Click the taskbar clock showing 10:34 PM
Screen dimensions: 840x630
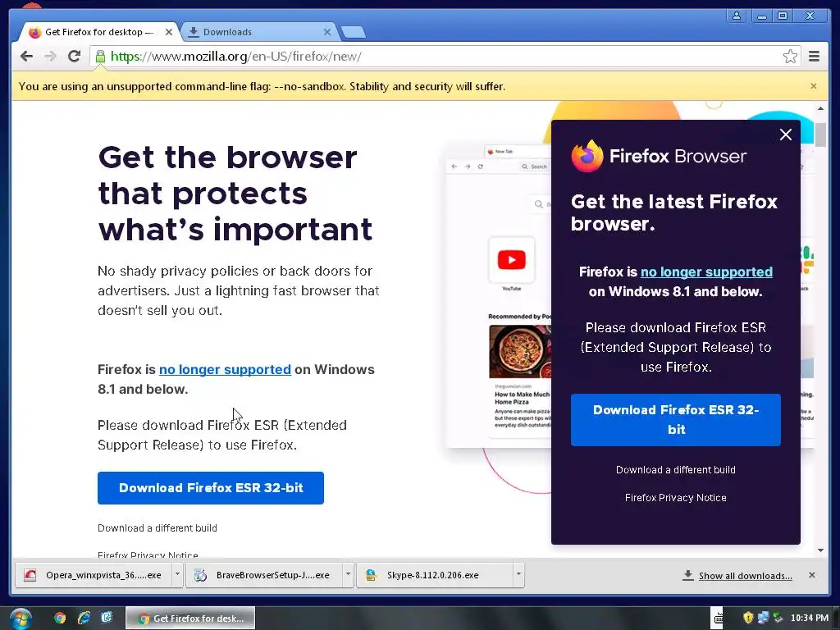point(809,619)
